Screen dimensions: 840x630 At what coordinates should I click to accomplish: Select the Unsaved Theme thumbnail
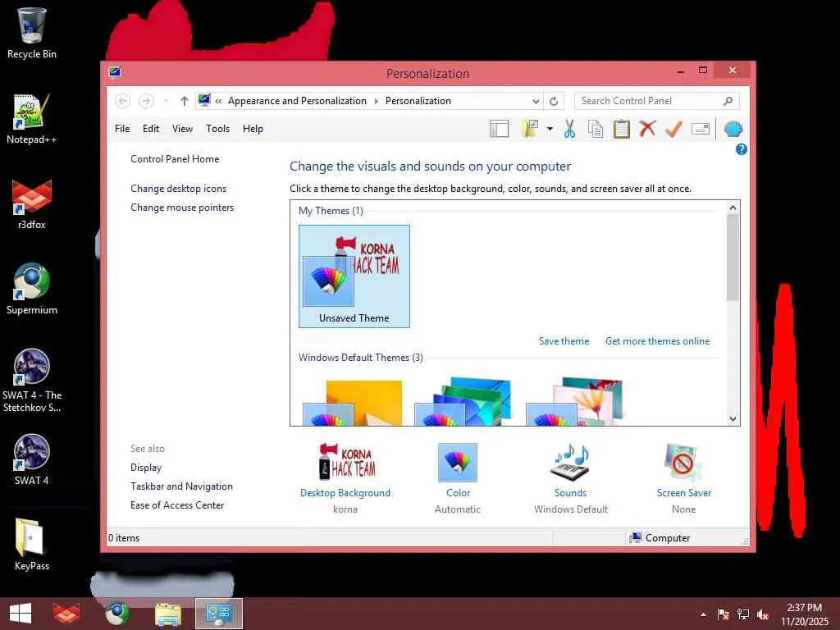click(354, 276)
